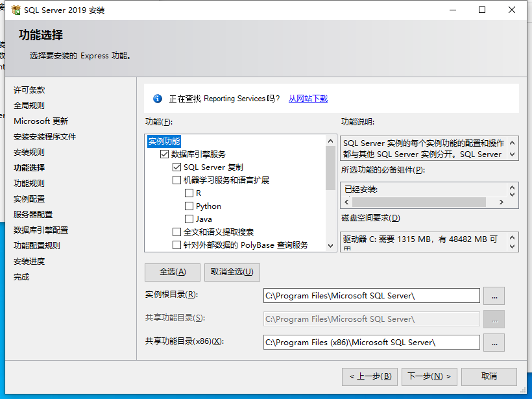Click down arrow in 已经安装 prerequisites box
This screenshot has width=532, height=399.
513,195
